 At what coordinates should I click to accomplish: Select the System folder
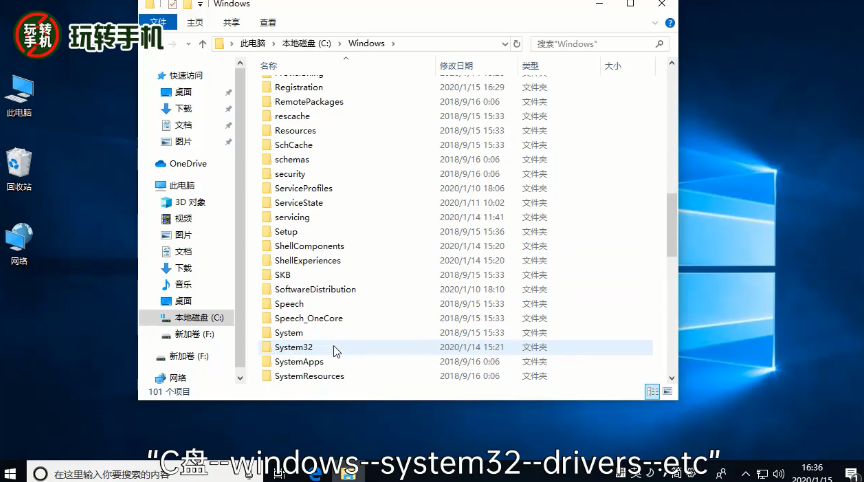point(288,332)
